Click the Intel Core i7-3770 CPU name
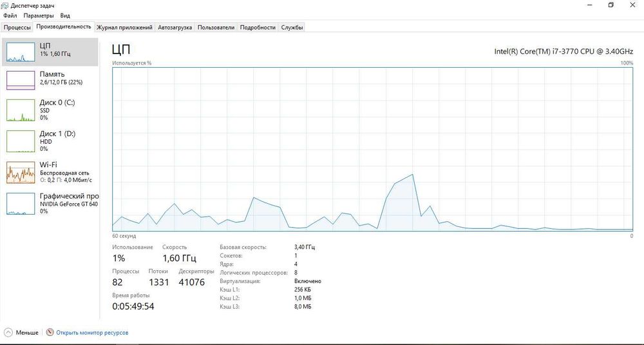This screenshot has height=345, width=644. tap(563, 52)
